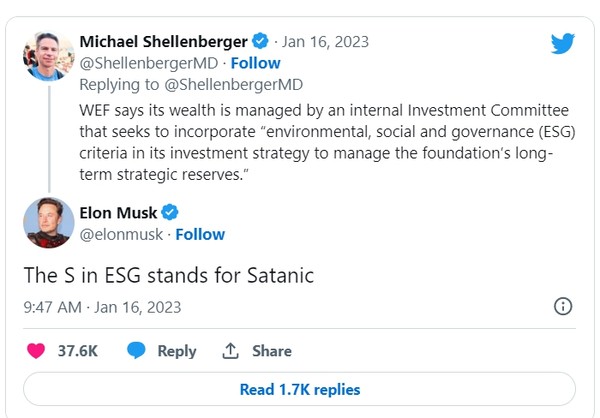This screenshot has height=418, width=600.
Task: Click the share arrow icon
Action: tap(230, 351)
